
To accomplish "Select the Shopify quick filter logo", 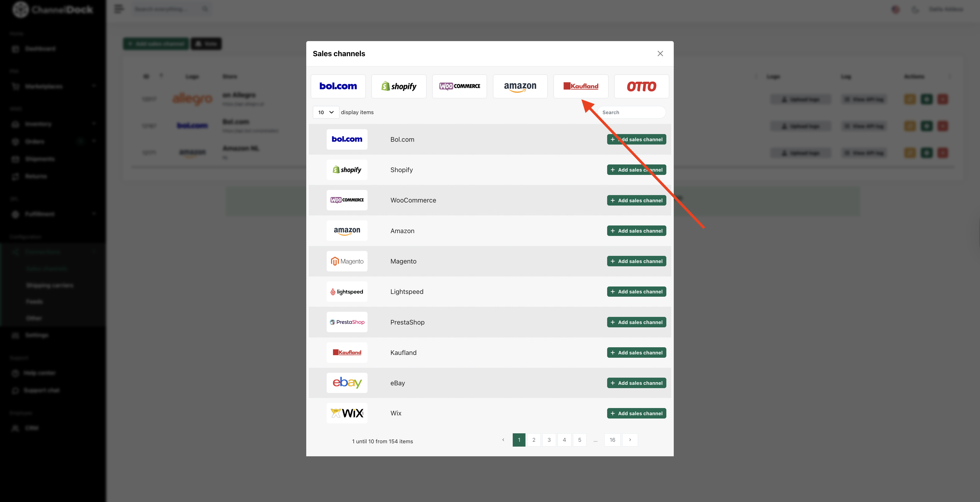I will (x=399, y=86).
